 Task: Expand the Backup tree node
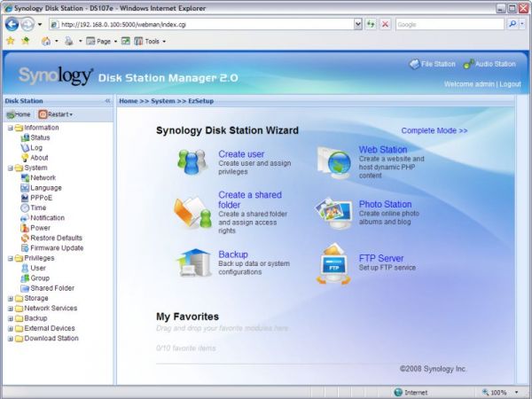pos(10,318)
